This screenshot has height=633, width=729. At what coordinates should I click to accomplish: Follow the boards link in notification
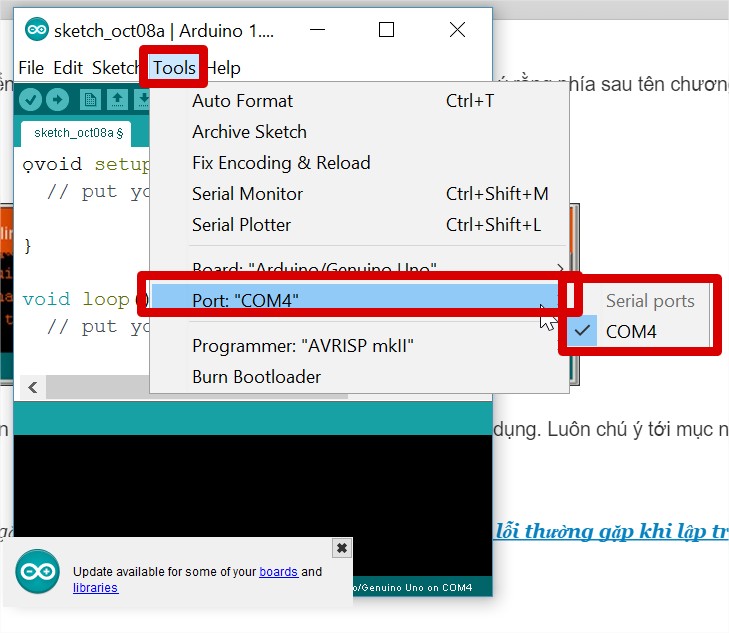(278, 571)
